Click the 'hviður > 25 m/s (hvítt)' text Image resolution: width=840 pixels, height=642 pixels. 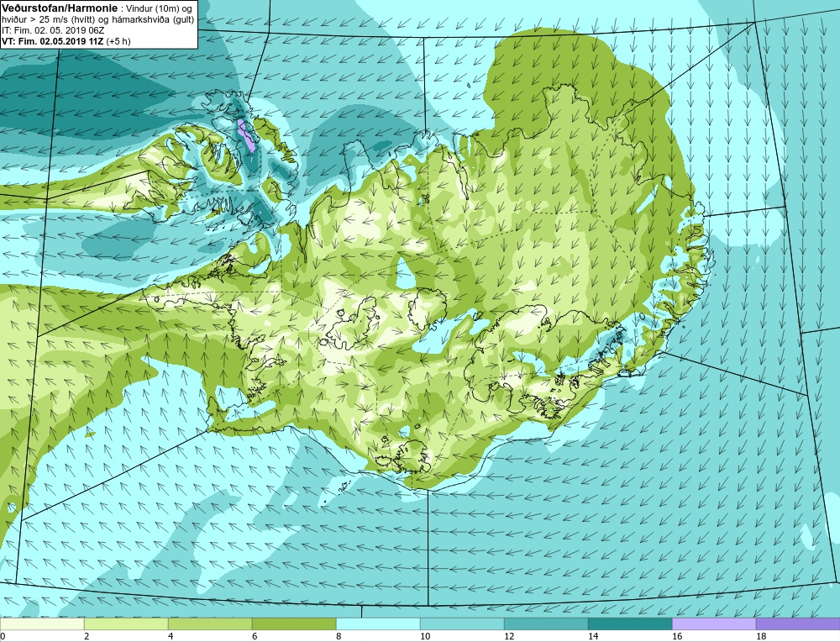[47, 20]
